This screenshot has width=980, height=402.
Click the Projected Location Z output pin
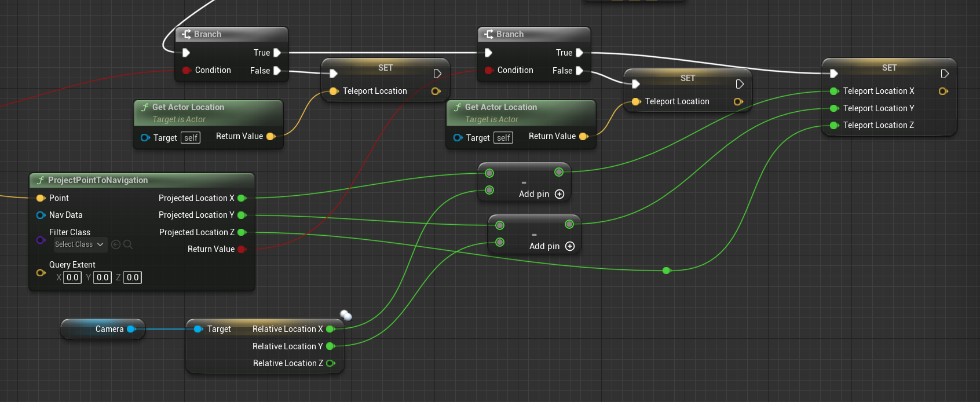point(242,232)
